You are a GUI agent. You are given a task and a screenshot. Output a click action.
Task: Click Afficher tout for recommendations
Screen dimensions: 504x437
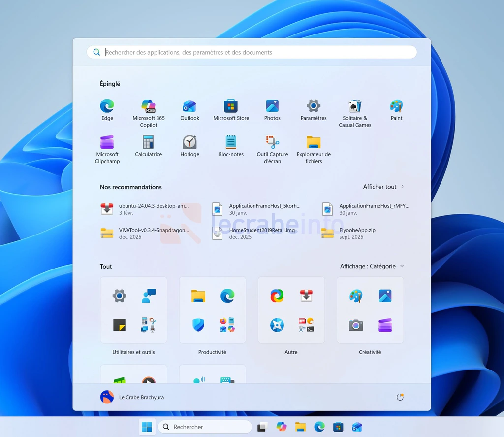(x=383, y=187)
